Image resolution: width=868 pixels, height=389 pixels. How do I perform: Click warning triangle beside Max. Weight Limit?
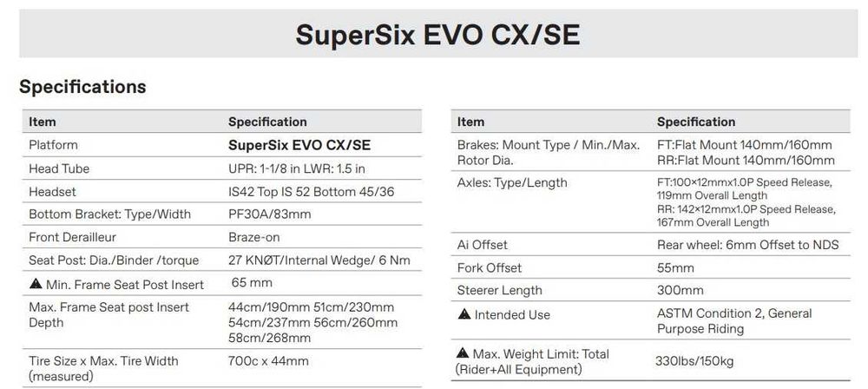click(x=464, y=353)
